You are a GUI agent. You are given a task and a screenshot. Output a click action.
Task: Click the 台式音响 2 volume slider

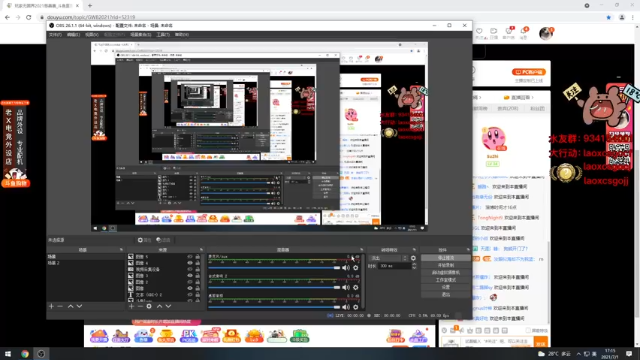click(x=274, y=287)
